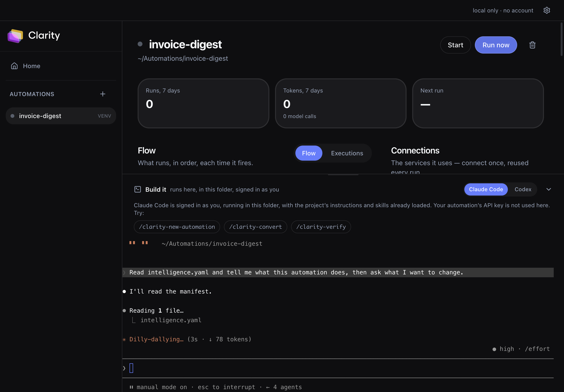Focus the terminal prompt input
This screenshot has width=564, height=392.
[x=338, y=368]
